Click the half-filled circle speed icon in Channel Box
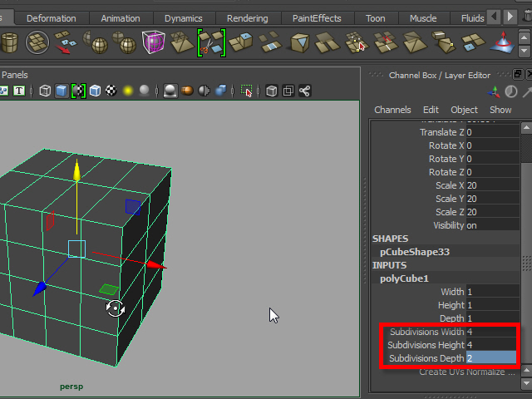This screenshot has width=532, height=399. click(511, 91)
